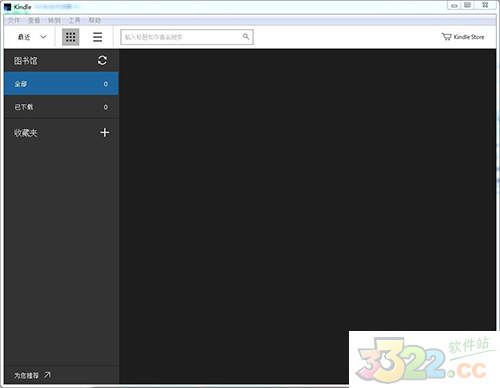Click the 图书馆 library heading

(x=26, y=61)
